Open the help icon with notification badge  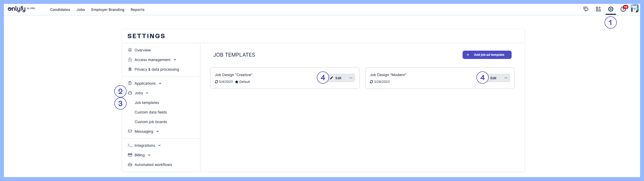[623, 9]
